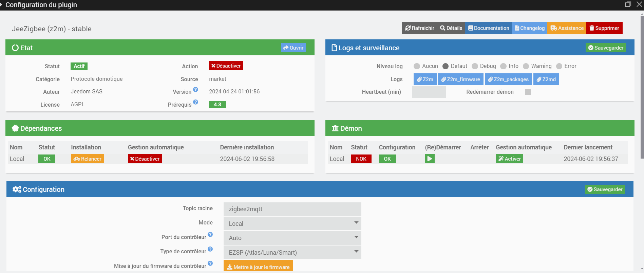The height and width of the screenshot is (273, 644).
Task: Click the vertical scrollbar thumb
Action: tap(642, 87)
